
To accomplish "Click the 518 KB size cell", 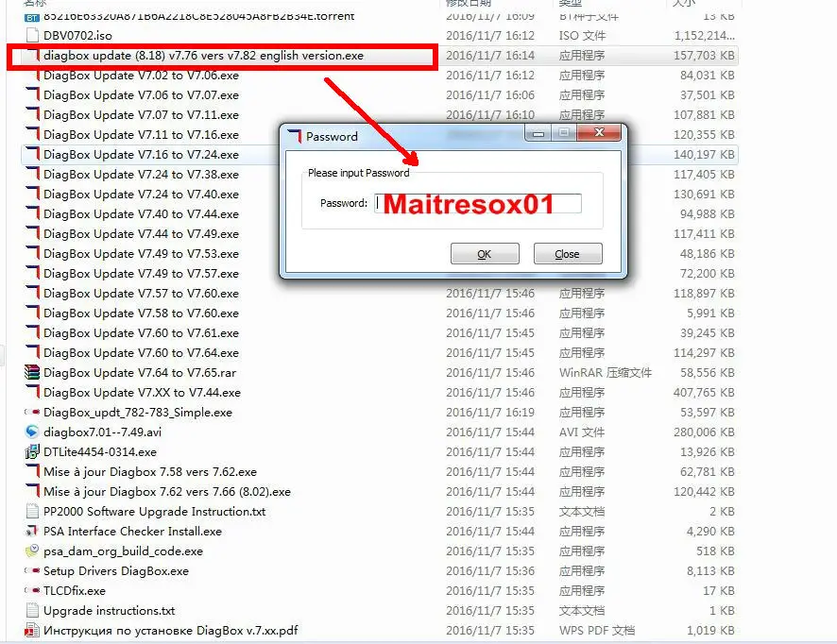I will point(715,551).
